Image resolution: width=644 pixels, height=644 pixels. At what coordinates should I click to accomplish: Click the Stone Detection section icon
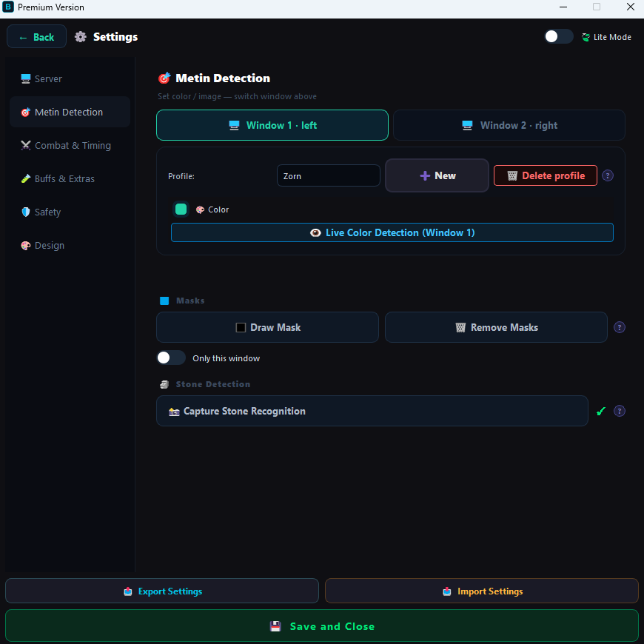pos(164,385)
